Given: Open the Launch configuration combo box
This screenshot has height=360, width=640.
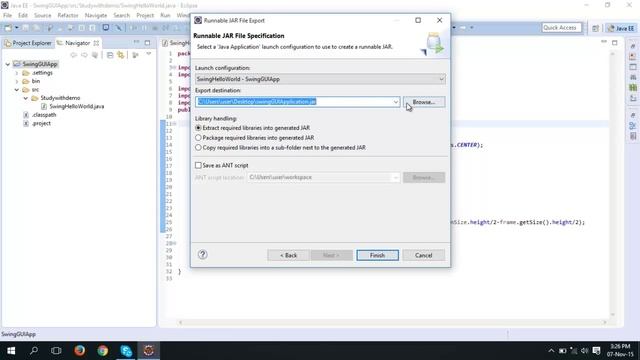Looking at the screenshot, I should [320, 79].
